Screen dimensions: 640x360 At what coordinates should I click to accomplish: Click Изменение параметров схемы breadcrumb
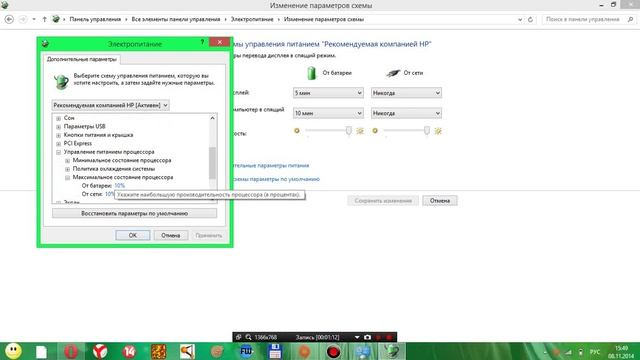[324, 19]
